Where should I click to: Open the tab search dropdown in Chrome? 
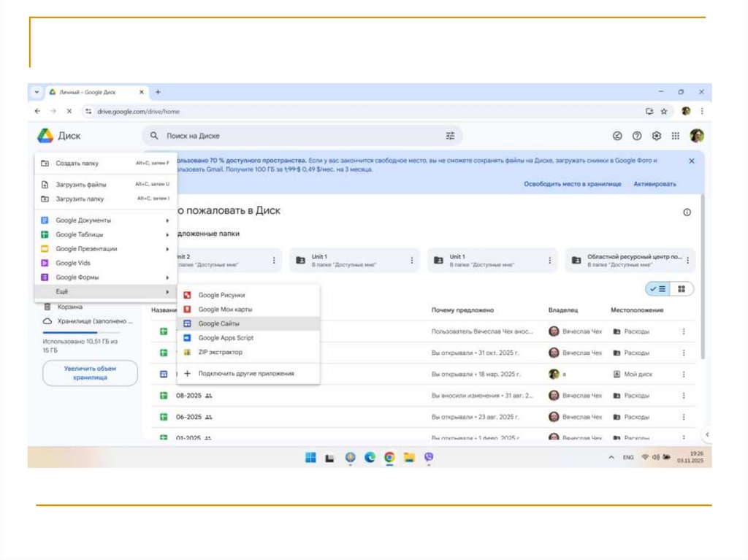click(37, 92)
